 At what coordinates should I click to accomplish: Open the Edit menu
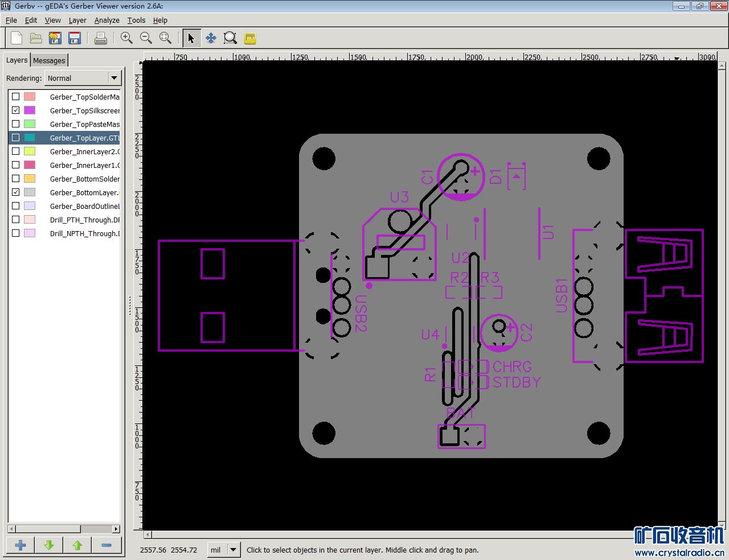click(x=31, y=20)
